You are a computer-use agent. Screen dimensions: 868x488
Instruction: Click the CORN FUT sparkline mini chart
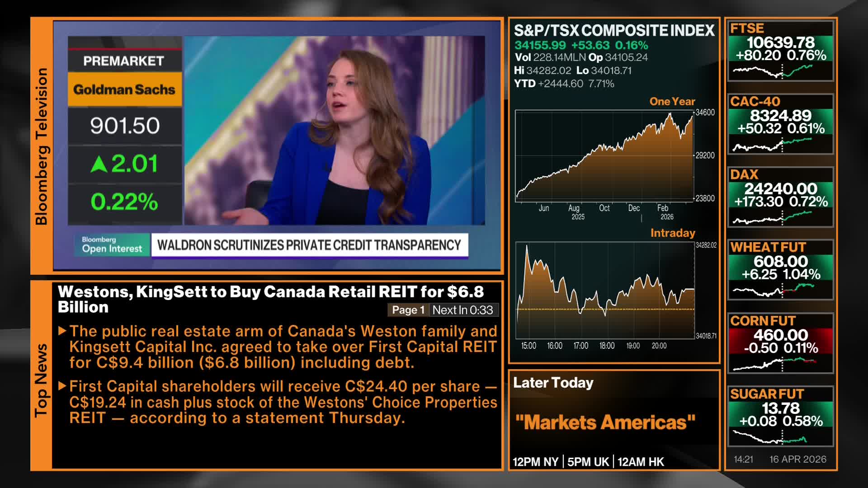(x=774, y=363)
